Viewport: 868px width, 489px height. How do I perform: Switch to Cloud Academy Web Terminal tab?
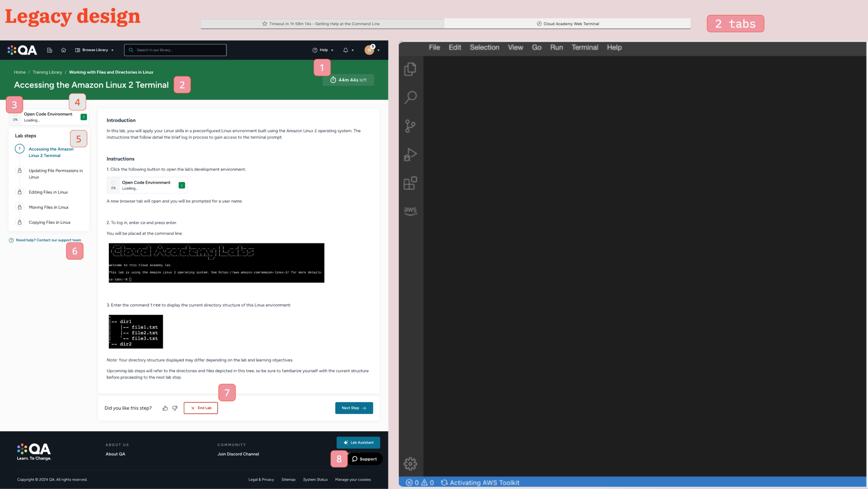(568, 24)
